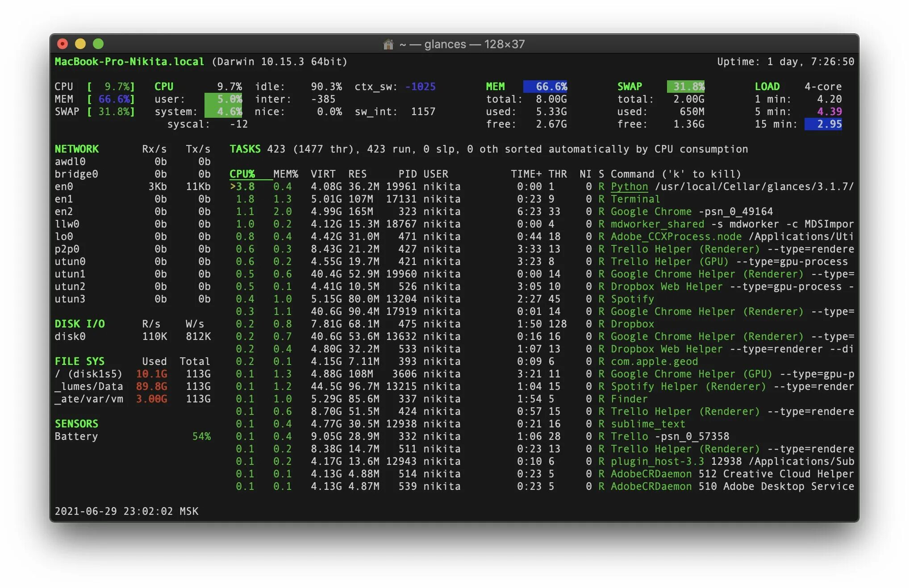Click the hostname MacBook-Pro-Nikita.local
909x588 pixels.
(129, 62)
